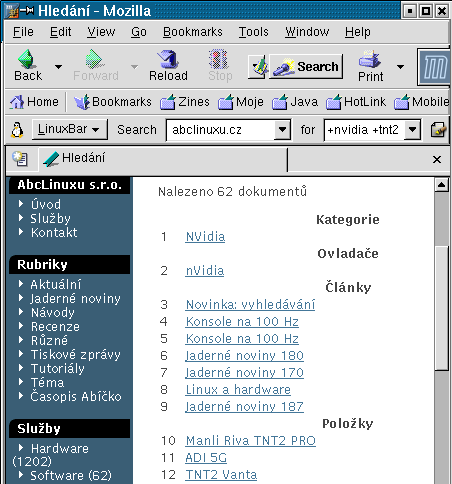
Task: Open the Bookmarks menu
Action: pos(193,32)
